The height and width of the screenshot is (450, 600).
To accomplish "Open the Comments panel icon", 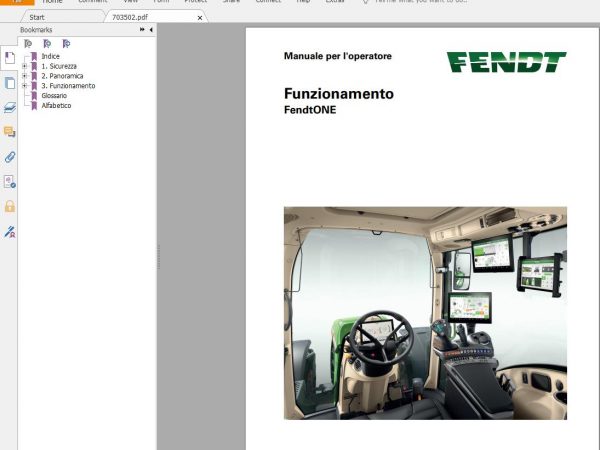I will coord(10,132).
